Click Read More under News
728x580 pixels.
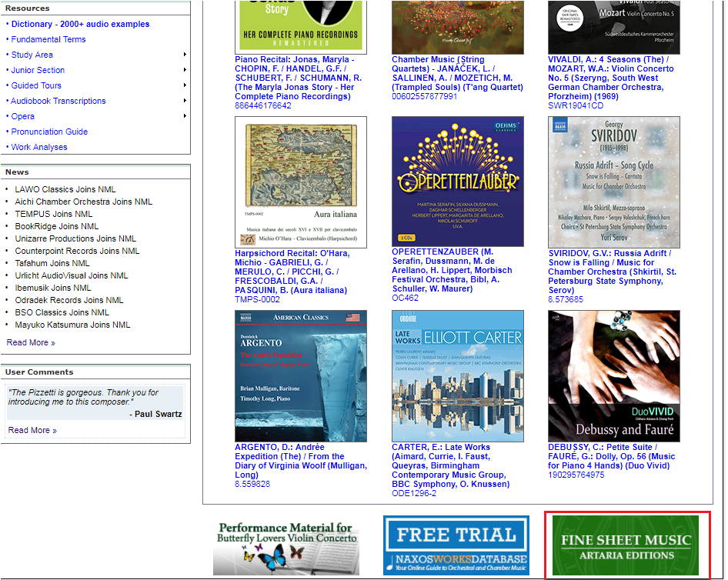29,342
